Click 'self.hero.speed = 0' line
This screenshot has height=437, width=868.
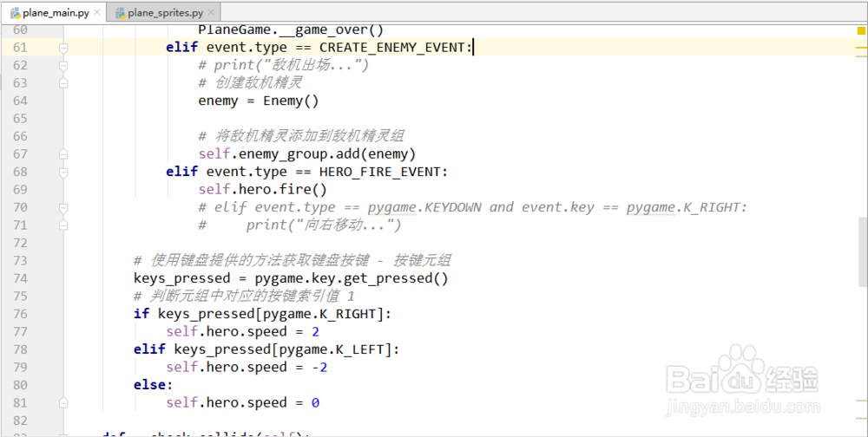click(x=242, y=402)
